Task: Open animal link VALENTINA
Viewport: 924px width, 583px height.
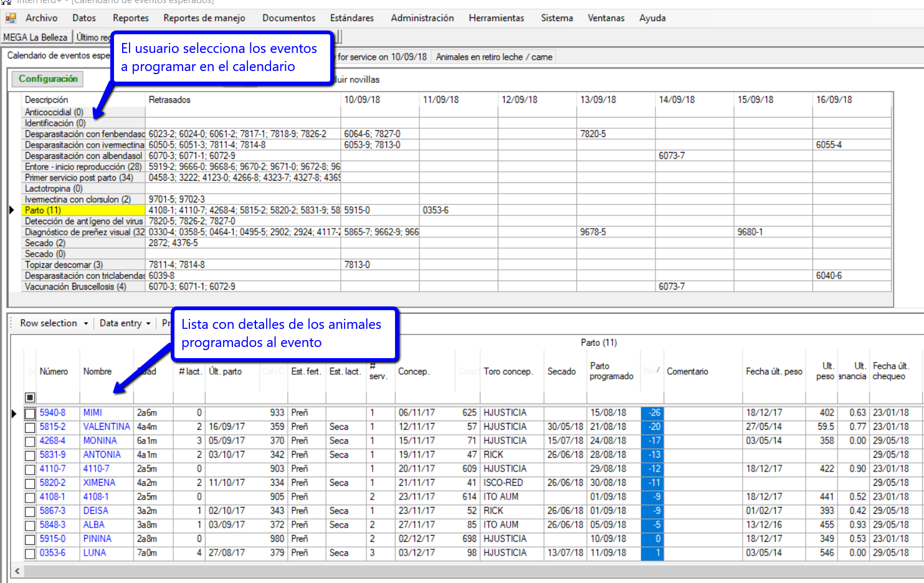Action: (x=107, y=427)
